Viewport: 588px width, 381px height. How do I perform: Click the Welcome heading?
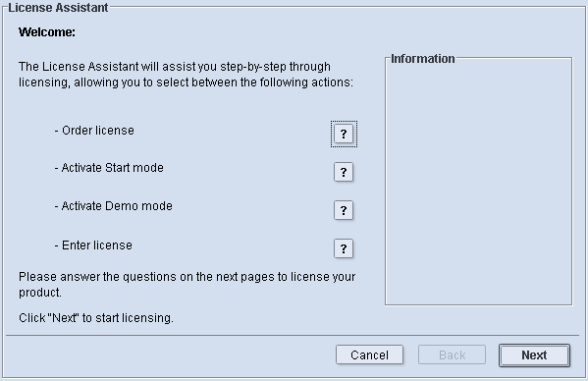(47, 32)
